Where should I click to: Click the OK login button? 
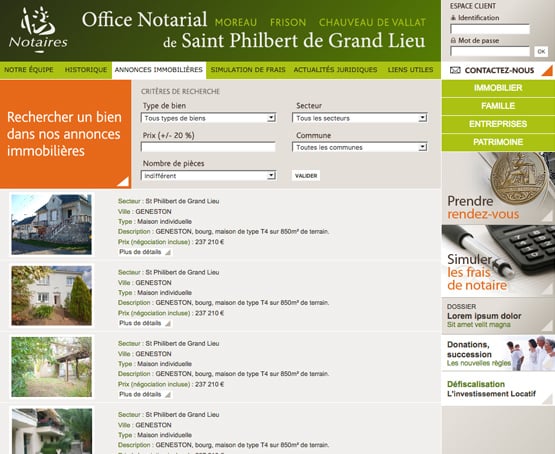(541, 52)
